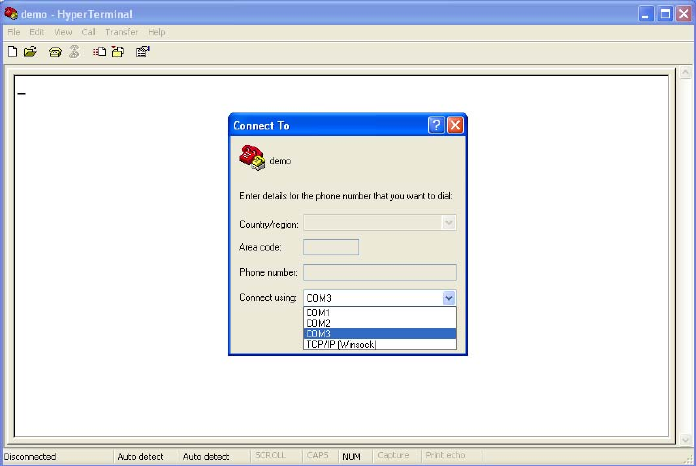Image resolution: width=696 pixels, height=466 pixels.
Task: Maximize the HyperTerminal window
Action: [665, 14]
